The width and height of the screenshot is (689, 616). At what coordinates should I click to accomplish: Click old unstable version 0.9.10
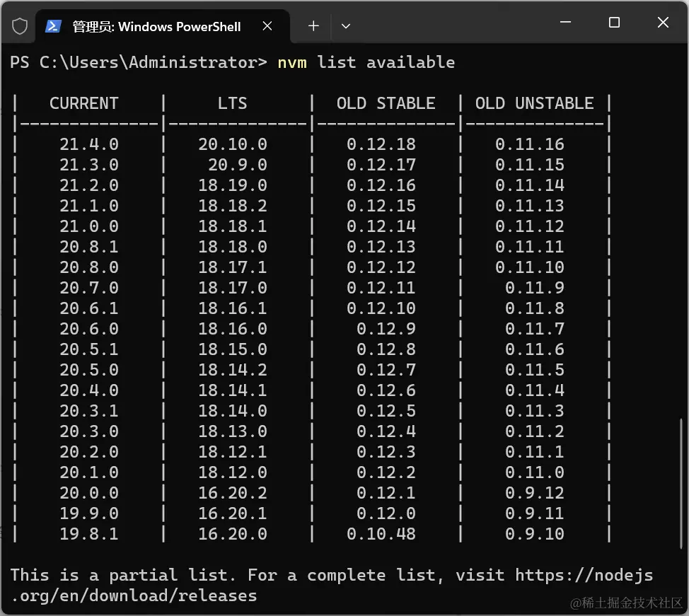[534, 534]
